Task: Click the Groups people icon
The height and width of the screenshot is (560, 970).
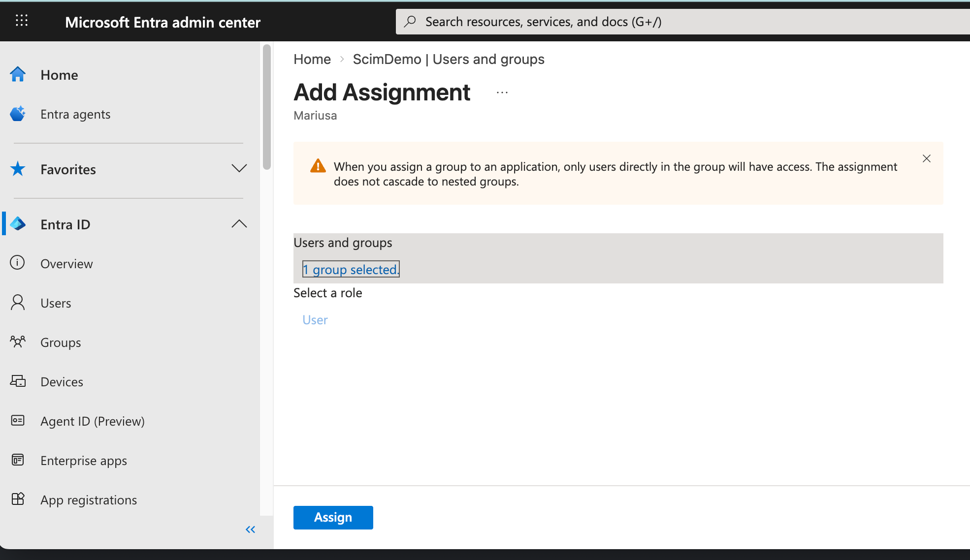Action: pos(18,342)
